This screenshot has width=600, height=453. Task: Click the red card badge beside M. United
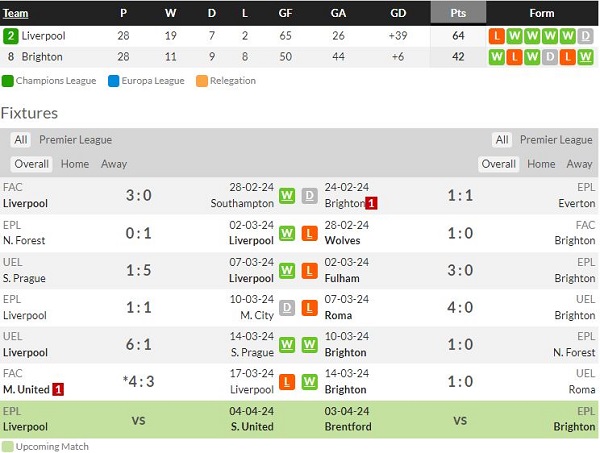coord(58,389)
